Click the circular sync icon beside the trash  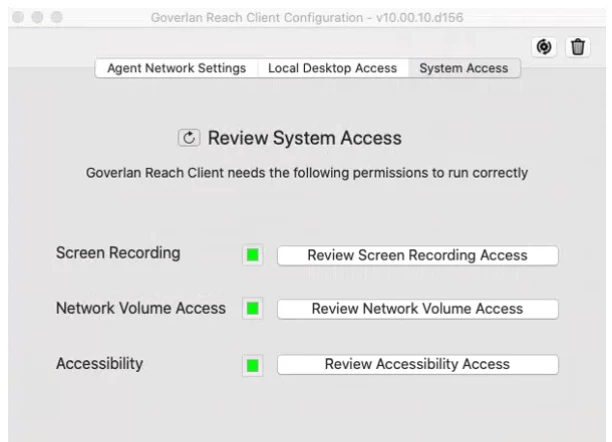click(544, 47)
